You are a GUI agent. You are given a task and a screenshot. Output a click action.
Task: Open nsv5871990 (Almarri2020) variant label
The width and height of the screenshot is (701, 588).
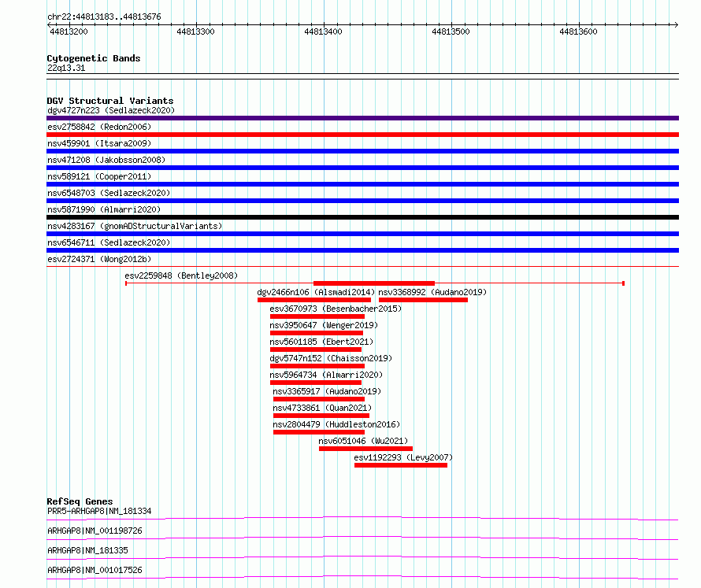coord(104,209)
